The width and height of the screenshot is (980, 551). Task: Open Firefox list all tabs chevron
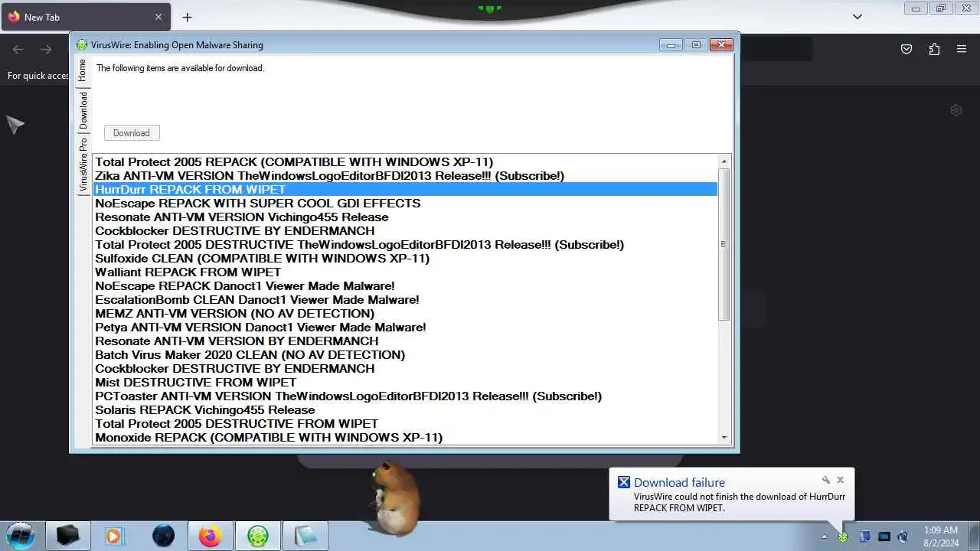pyautogui.click(x=857, y=17)
